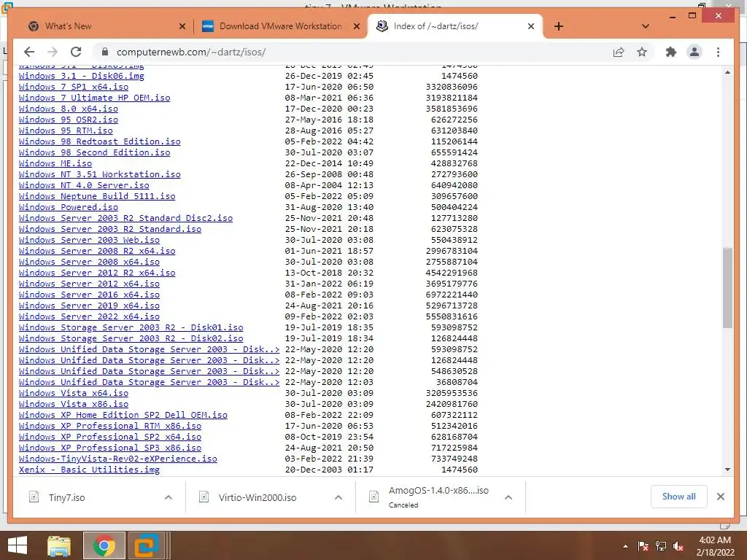Open Windows XP Home Edition SP2 Dell OEM.iso
This screenshot has height=560, width=747.
click(123, 415)
